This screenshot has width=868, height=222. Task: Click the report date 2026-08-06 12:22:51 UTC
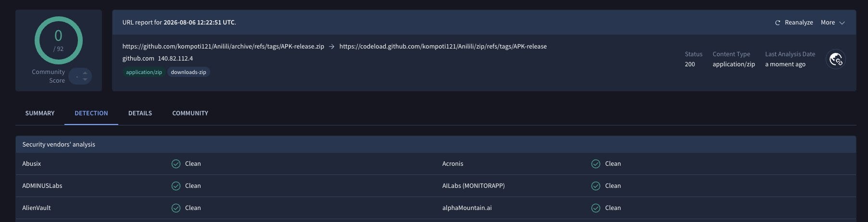click(199, 23)
